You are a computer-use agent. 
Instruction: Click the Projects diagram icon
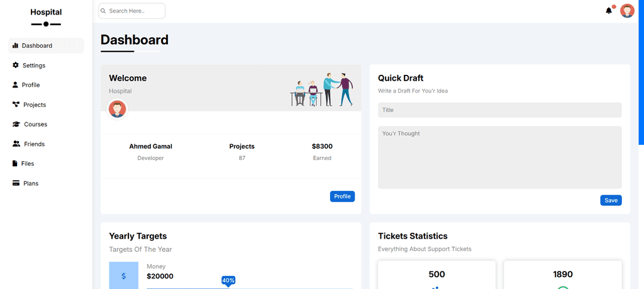coord(16,105)
